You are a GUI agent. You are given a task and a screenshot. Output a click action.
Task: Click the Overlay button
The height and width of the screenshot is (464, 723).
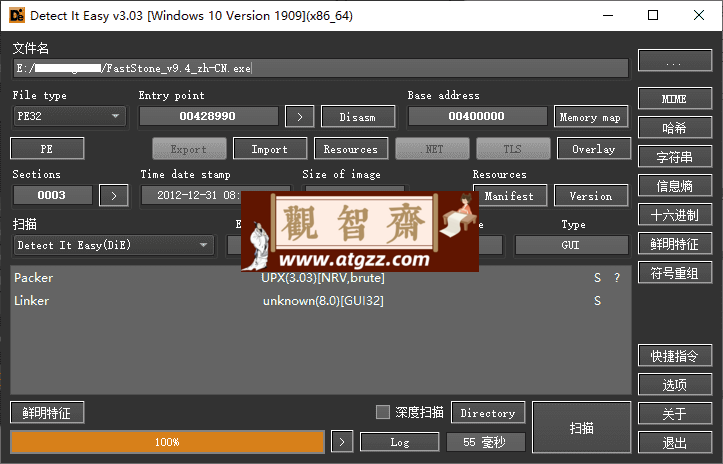(x=594, y=149)
